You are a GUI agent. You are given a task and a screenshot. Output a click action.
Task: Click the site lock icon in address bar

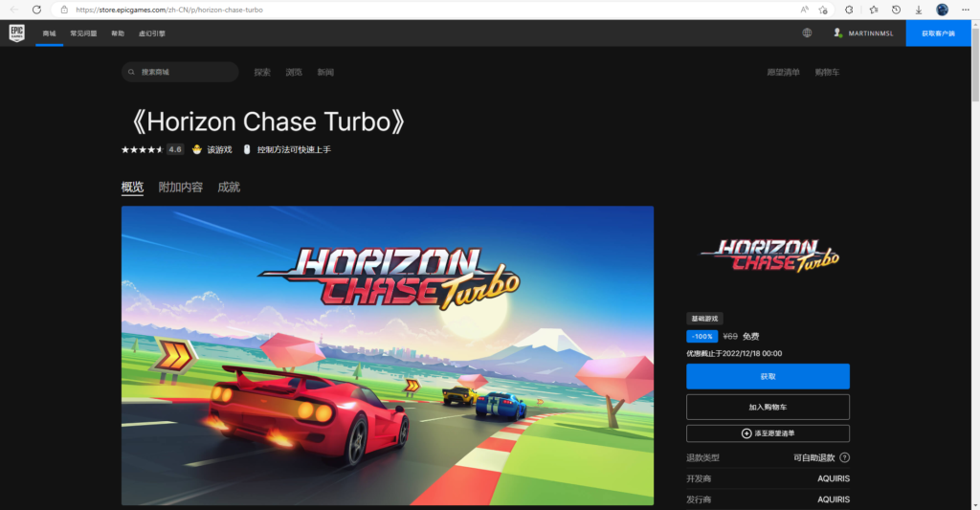pyautogui.click(x=64, y=10)
